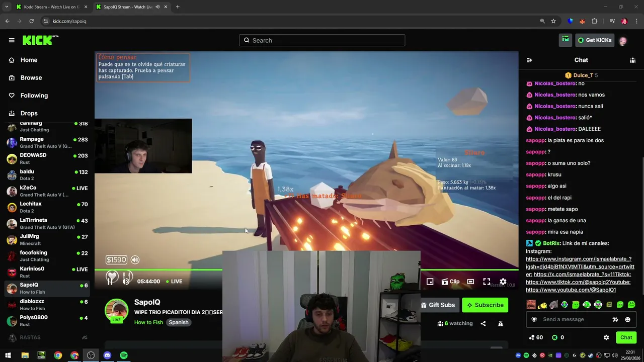This screenshot has width=644, height=362.
Task: Open channel points balance showing 60
Action: click(x=536, y=337)
